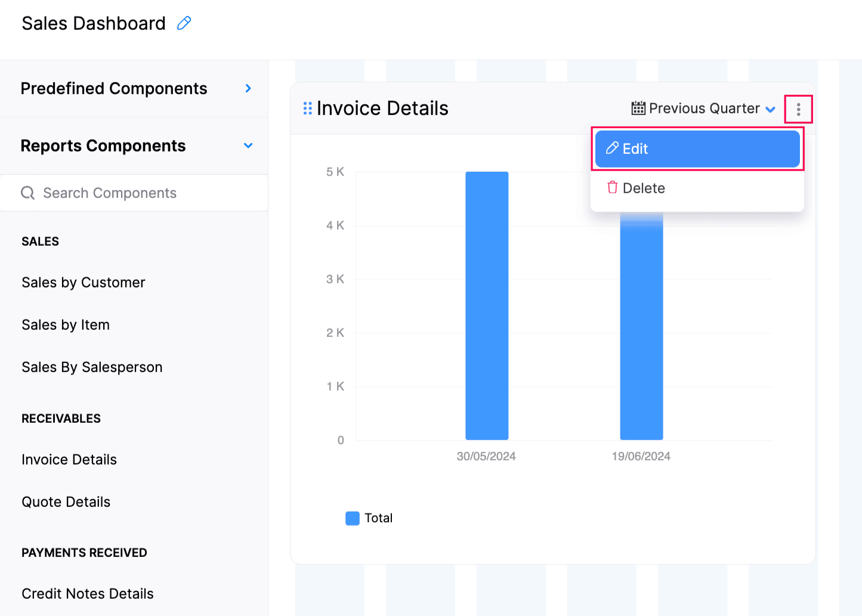Click the magnifier icon in the component search
Screen dimensions: 862x616
[x=28, y=193]
